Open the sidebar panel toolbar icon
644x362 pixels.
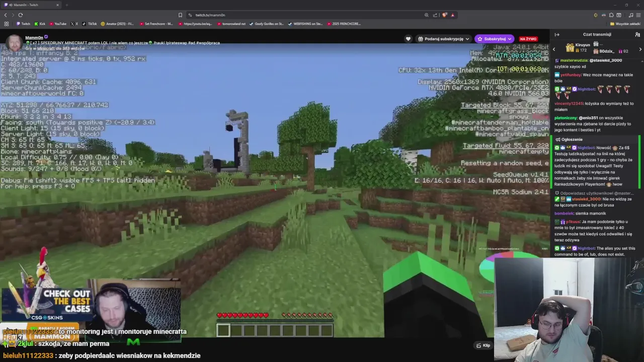(x=619, y=15)
